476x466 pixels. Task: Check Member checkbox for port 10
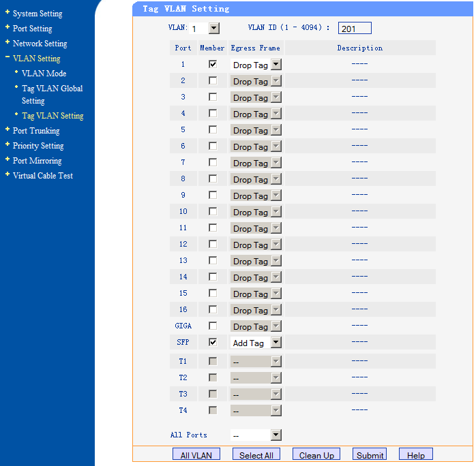[x=213, y=211]
